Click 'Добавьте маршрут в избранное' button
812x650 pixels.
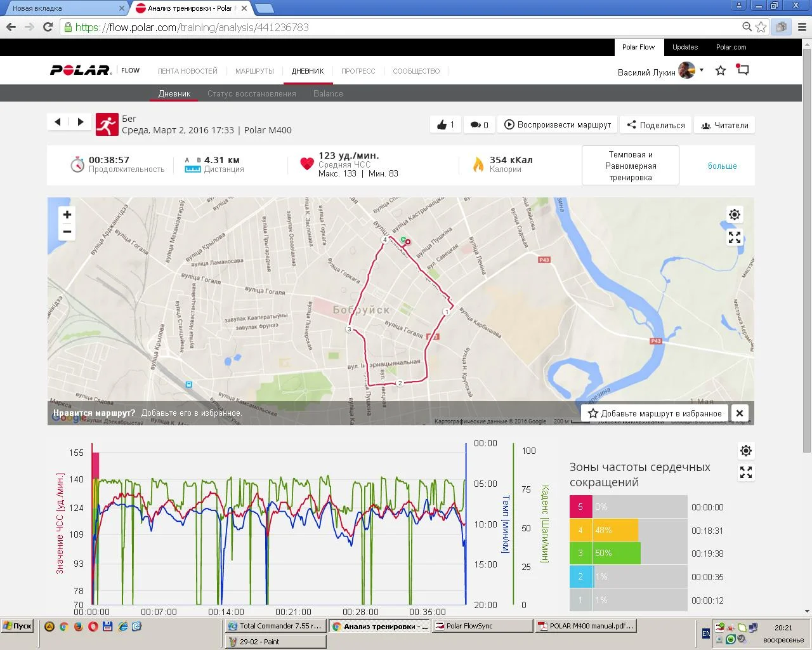(x=654, y=413)
